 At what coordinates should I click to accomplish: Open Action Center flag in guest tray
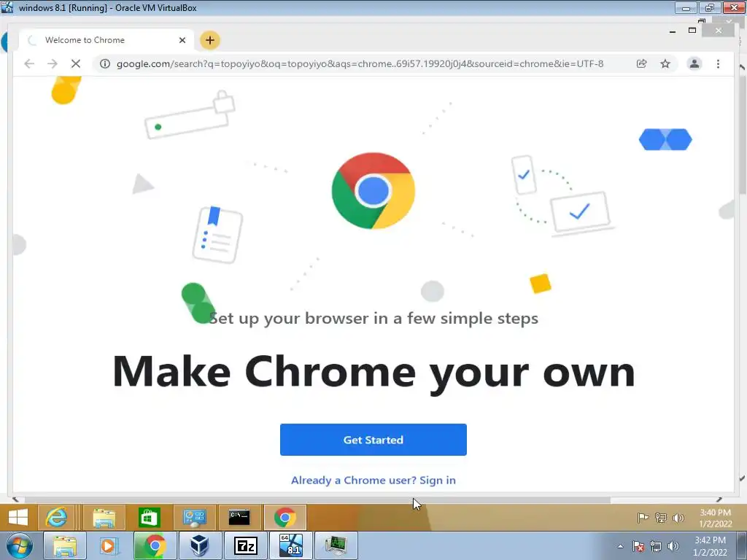pos(643,518)
